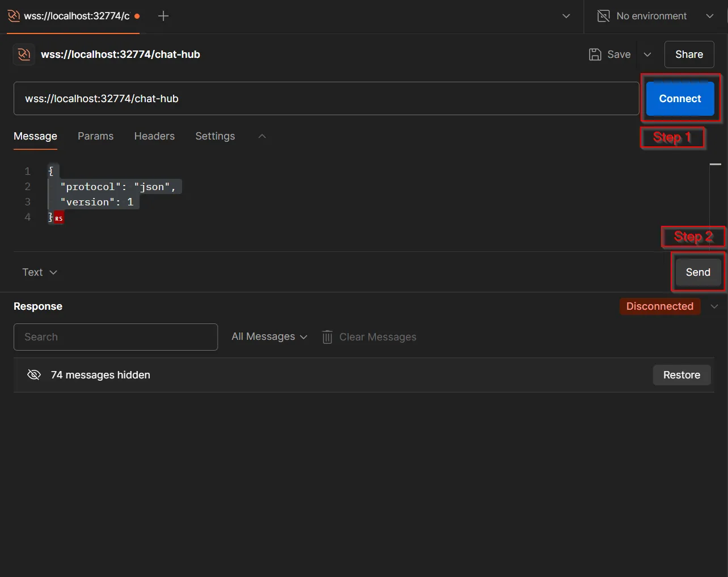Image resolution: width=728 pixels, height=577 pixels.
Task: Switch to the Params tab
Action: click(95, 136)
